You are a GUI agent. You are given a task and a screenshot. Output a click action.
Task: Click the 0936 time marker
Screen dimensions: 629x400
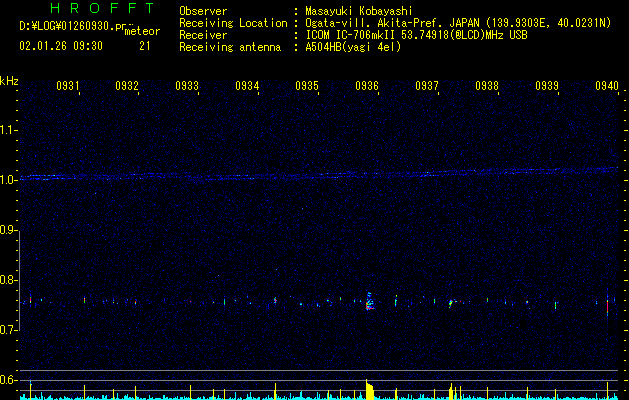[367, 85]
